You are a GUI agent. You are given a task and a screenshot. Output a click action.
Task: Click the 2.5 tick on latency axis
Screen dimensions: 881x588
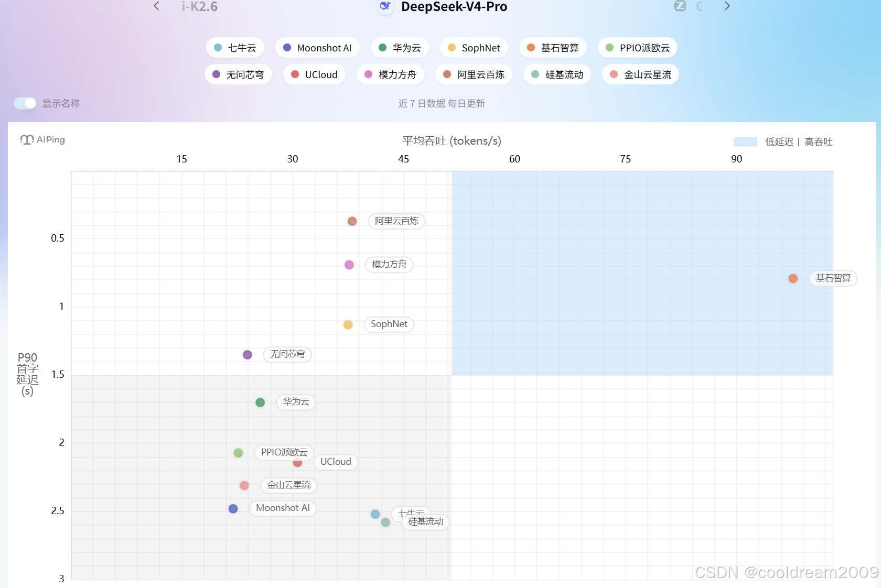pyautogui.click(x=58, y=511)
